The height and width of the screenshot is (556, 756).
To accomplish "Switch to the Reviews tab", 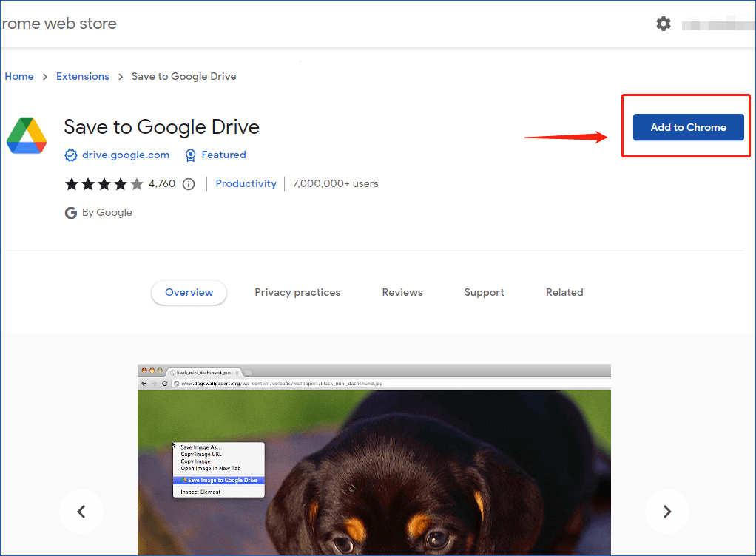I will click(x=402, y=293).
